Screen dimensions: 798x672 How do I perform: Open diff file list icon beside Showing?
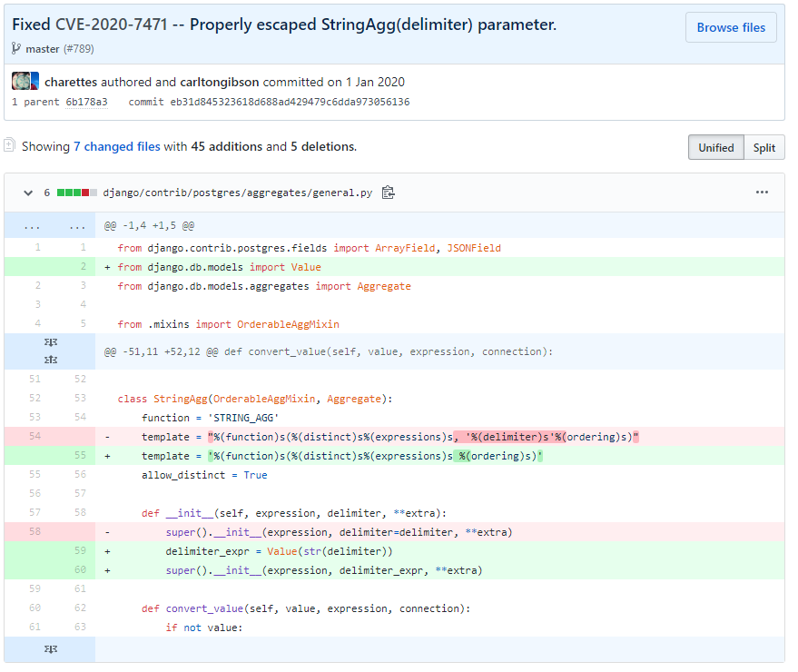[10, 145]
